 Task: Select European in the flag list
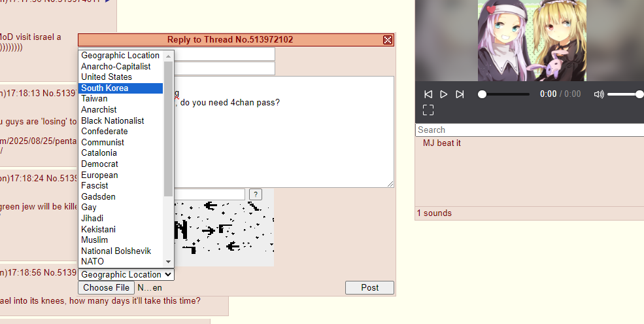pos(121,175)
